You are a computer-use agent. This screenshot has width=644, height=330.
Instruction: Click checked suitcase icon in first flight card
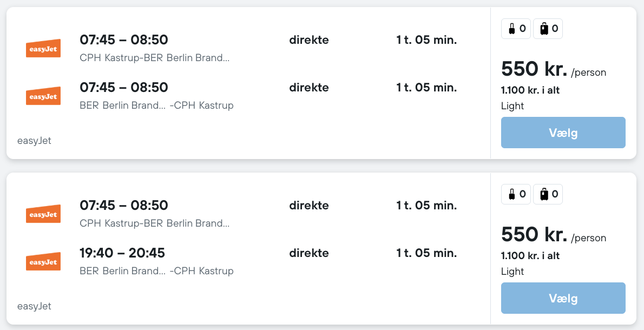[543, 29]
